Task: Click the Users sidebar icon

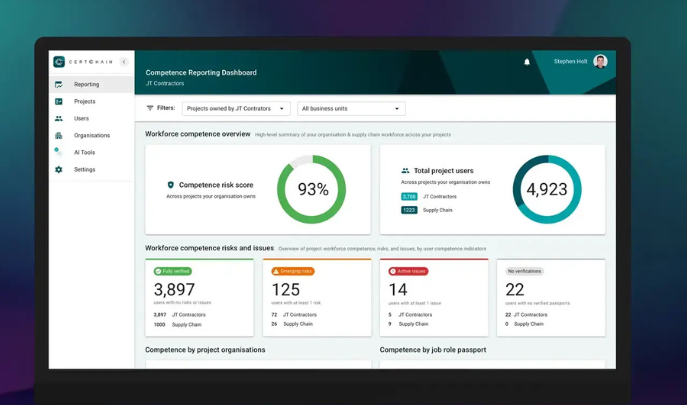Action: 59,119
